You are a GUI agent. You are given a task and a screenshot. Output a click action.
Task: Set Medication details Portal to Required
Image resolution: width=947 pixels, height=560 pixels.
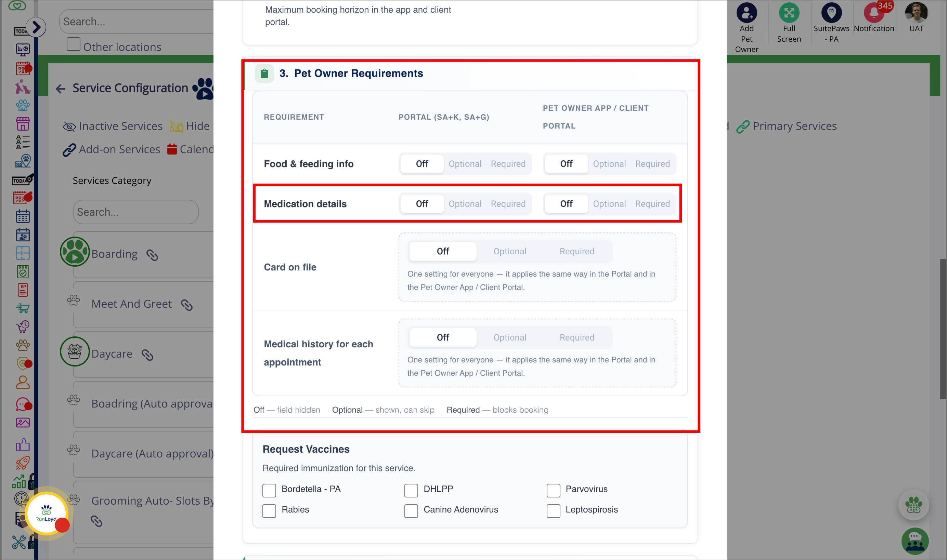tap(508, 204)
